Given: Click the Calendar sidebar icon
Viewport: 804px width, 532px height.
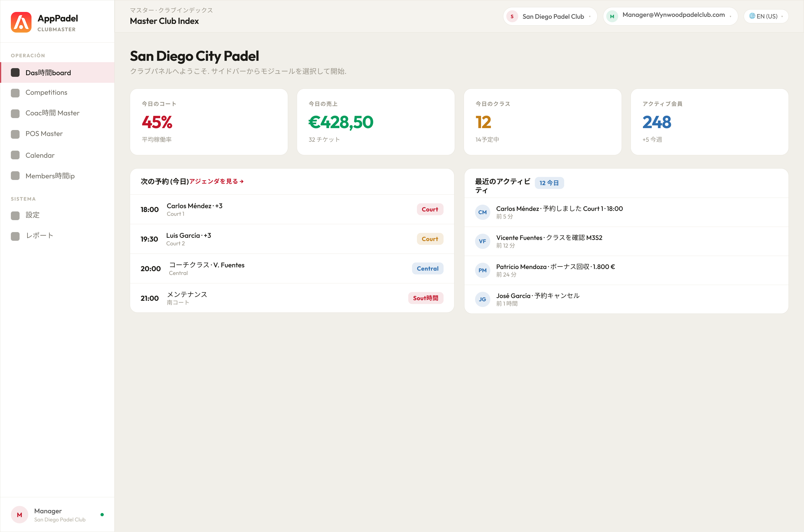Looking at the screenshot, I should click(x=15, y=155).
